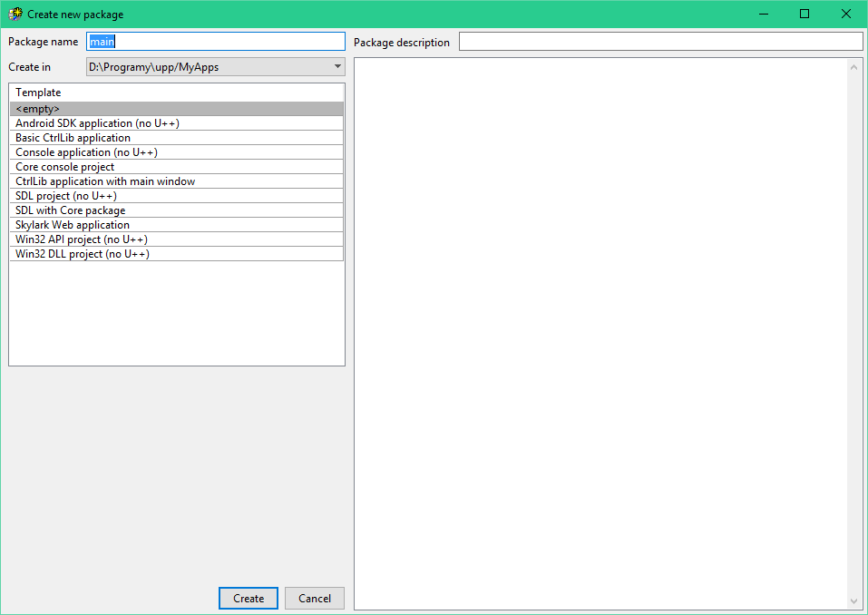Click the preview pane scroll down arrow

(853, 601)
